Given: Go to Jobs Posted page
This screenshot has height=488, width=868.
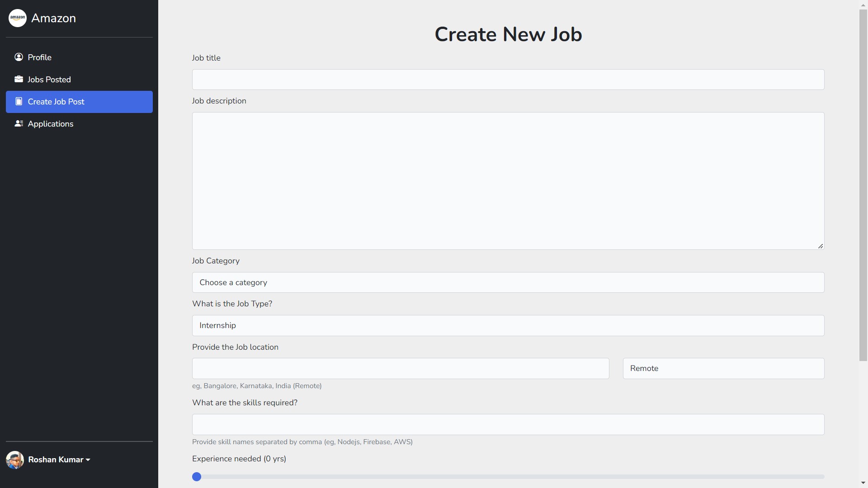Looking at the screenshot, I should click(49, 80).
